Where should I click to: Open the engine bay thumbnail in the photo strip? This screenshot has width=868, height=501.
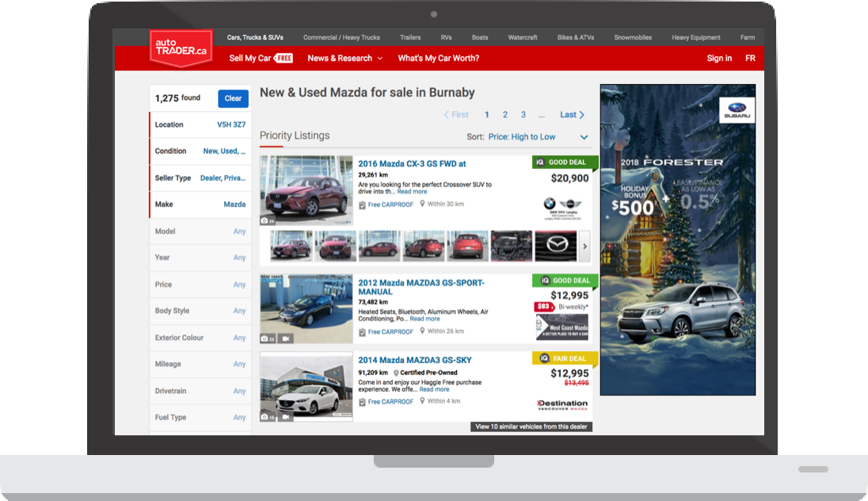[511, 246]
